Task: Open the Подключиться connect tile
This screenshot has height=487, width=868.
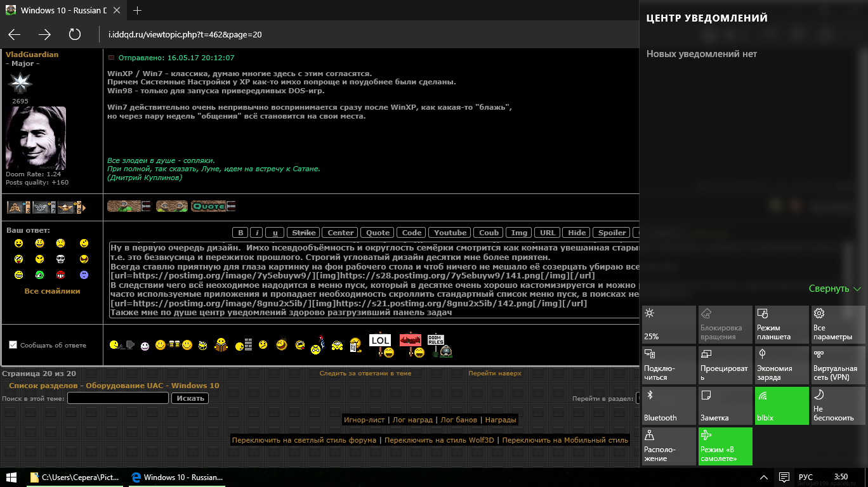Action: [x=669, y=365]
